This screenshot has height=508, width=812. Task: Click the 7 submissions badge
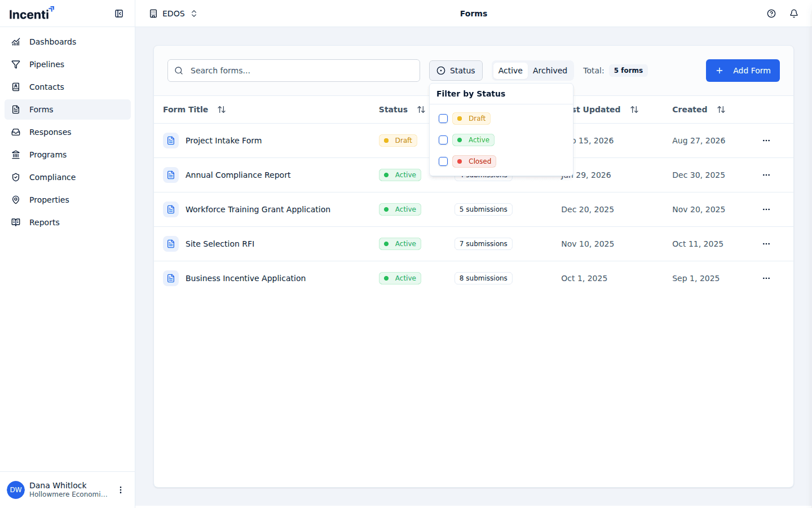(x=483, y=244)
